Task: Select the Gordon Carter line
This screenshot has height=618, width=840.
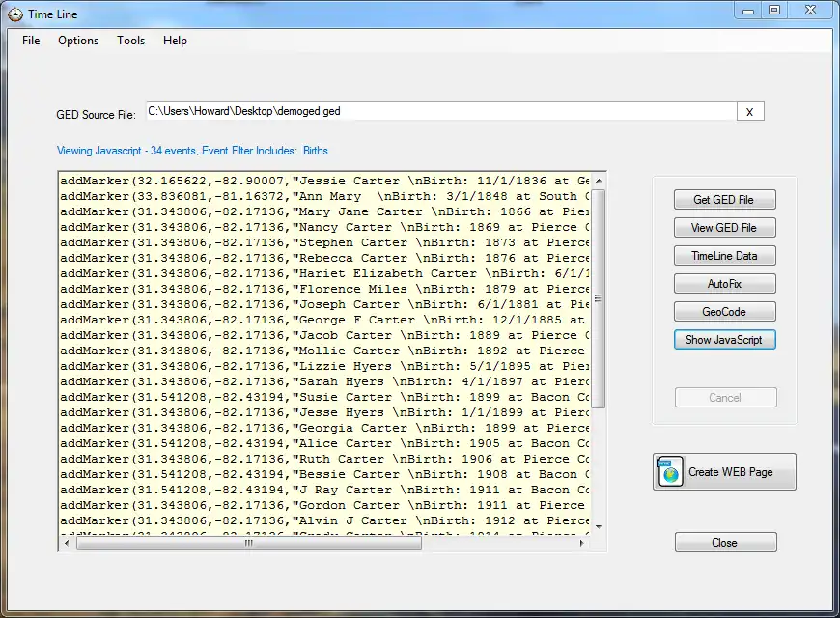Action: pyautogui.click(x=324, y=505)
